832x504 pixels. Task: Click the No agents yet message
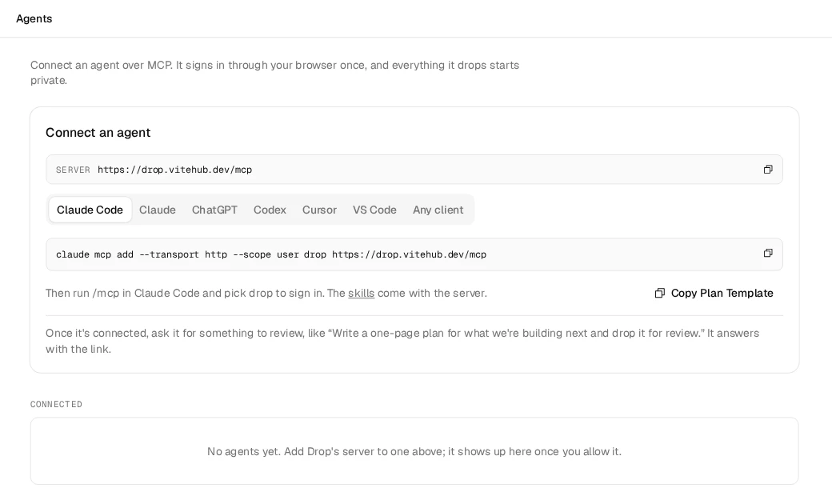[x=414, y=451]
